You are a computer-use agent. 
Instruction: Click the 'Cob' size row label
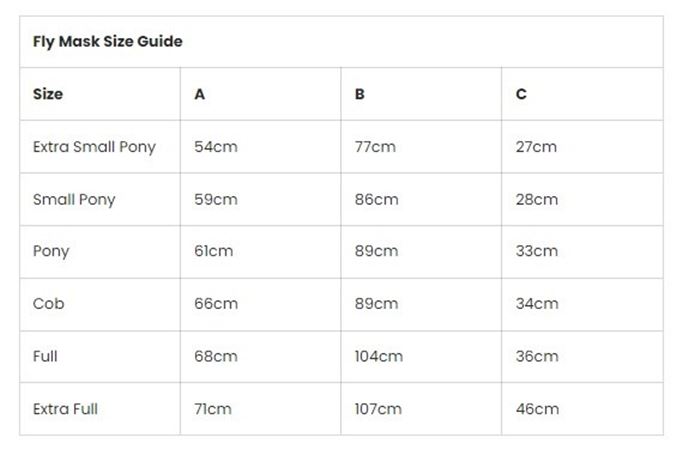tap(49, 304)
